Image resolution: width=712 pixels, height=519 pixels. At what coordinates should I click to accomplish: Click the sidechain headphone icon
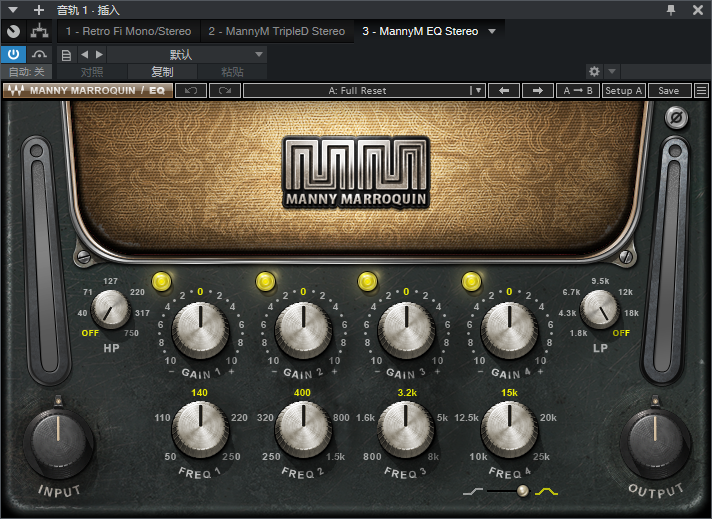(x=40, y=54)
